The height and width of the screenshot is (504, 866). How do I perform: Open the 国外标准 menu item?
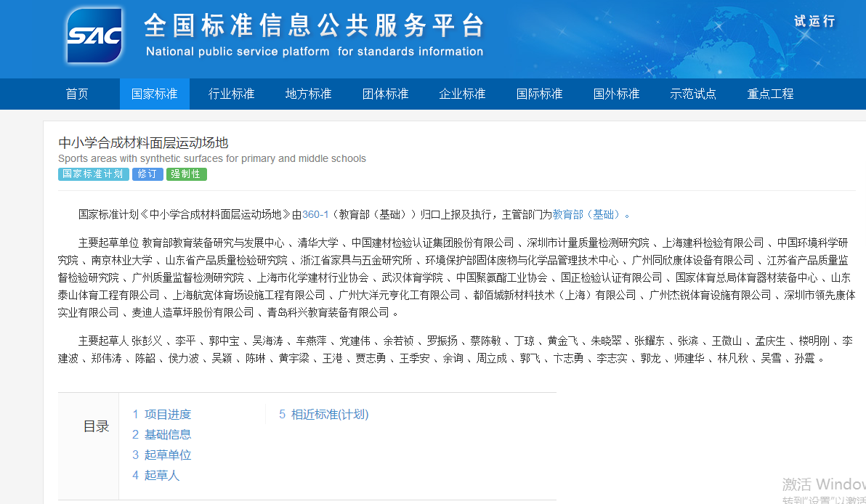click(616, 94)
